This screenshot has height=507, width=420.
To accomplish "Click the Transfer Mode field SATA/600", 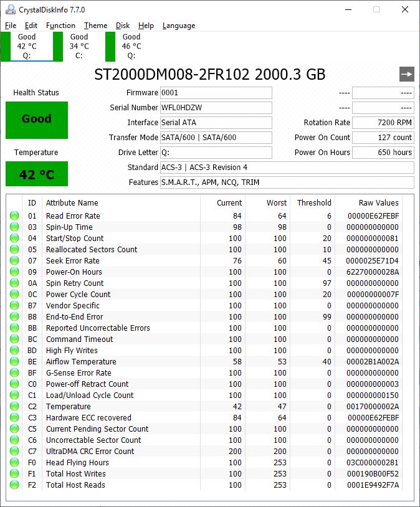I will pyautogui.click(x=216, y=138).
